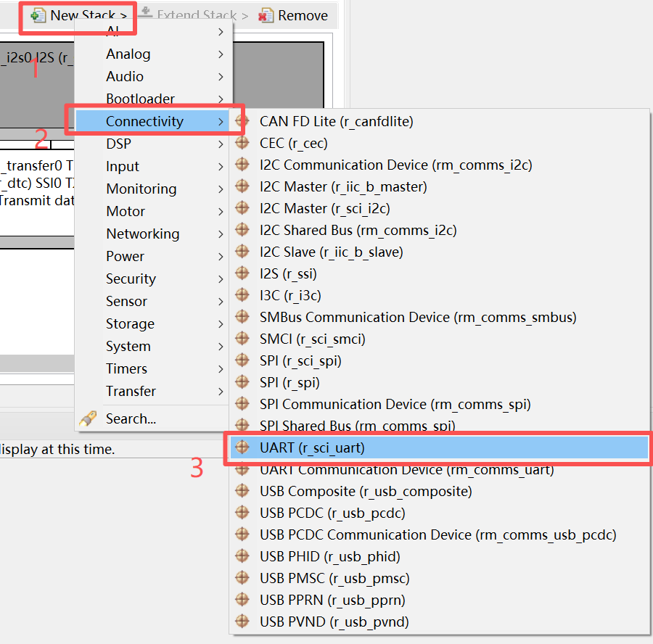
Task: Open the Networking menu category
Action: pos(152,234)
